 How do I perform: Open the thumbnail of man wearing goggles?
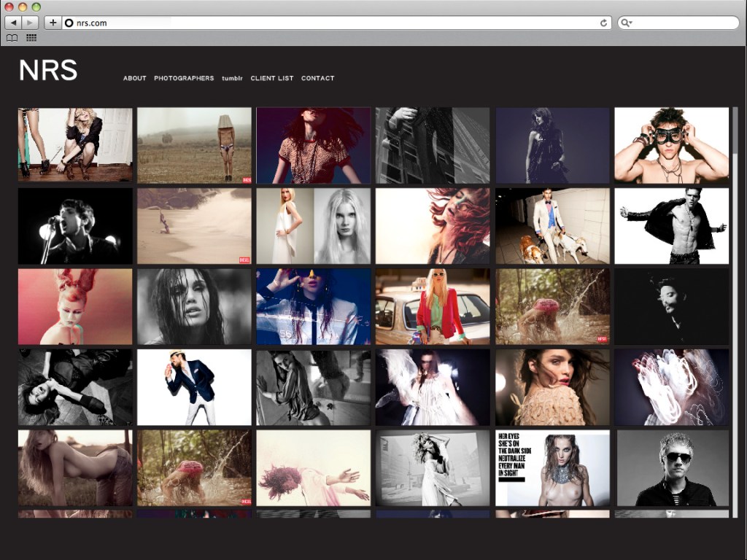pos(671,145)
